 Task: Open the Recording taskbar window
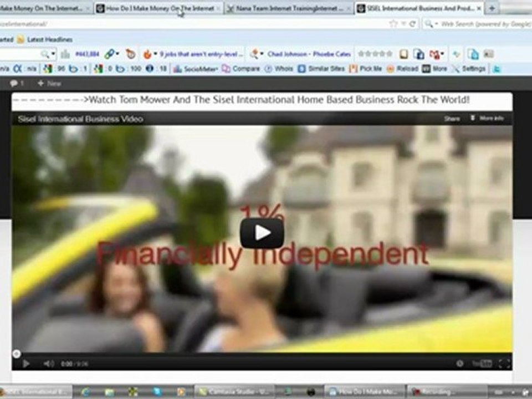(x=447, y=392)
